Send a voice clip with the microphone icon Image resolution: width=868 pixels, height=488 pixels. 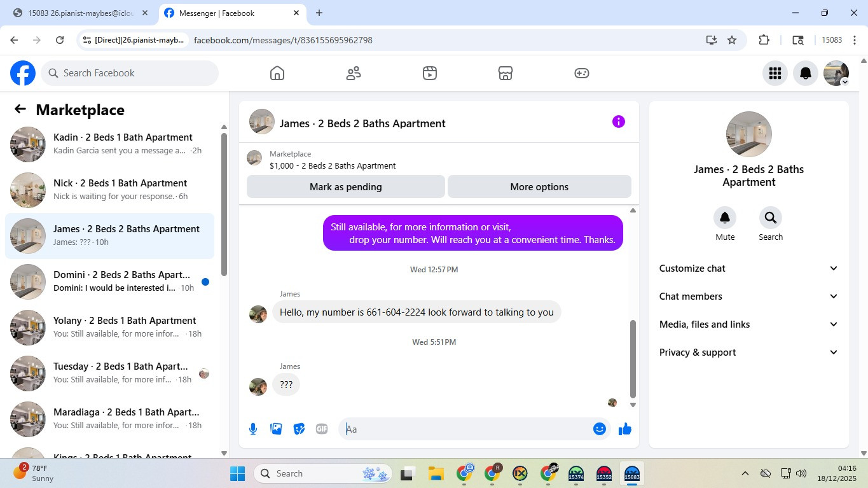point(253,429)
